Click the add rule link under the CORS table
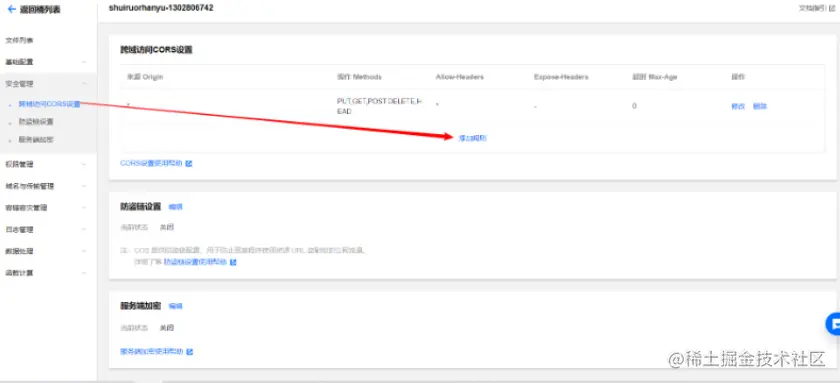Viewport: 840px width, 383px height. [x=472, y=138]
